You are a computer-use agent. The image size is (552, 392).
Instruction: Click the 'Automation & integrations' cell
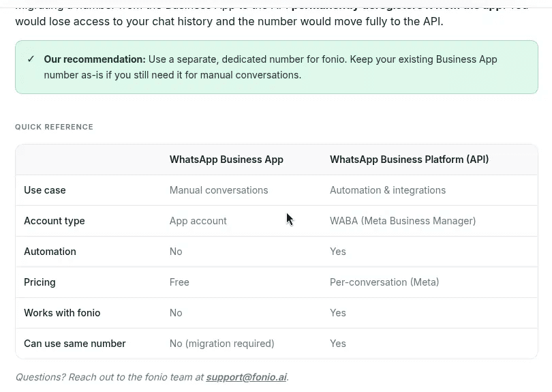388,190
